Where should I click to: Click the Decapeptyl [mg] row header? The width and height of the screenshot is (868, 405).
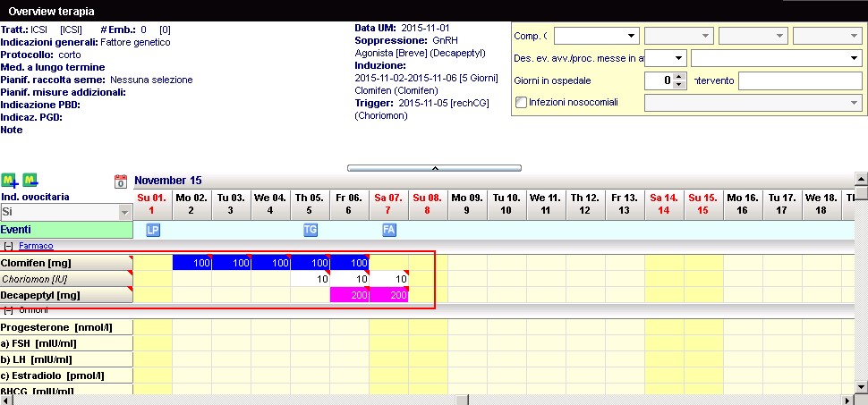coord(66,295)
